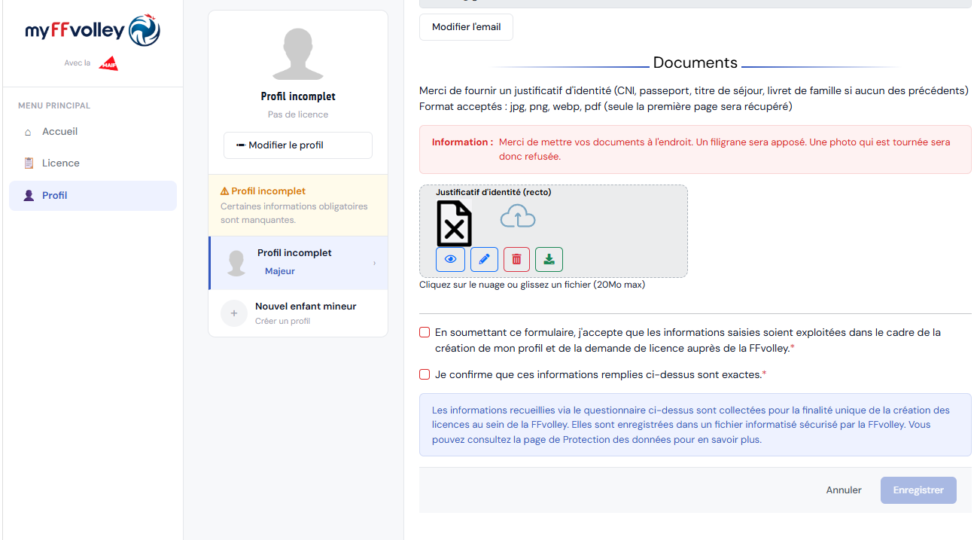The height and width of the screenshot is (540, 980).
Task: Check the box confirming the information is exact
Action: (425, 374)
